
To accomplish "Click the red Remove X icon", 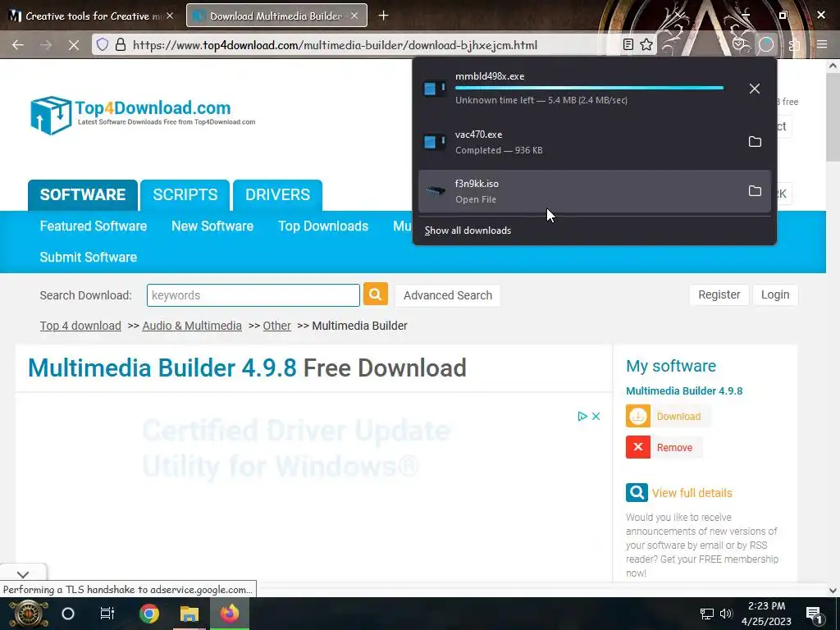I will (638, 447).
